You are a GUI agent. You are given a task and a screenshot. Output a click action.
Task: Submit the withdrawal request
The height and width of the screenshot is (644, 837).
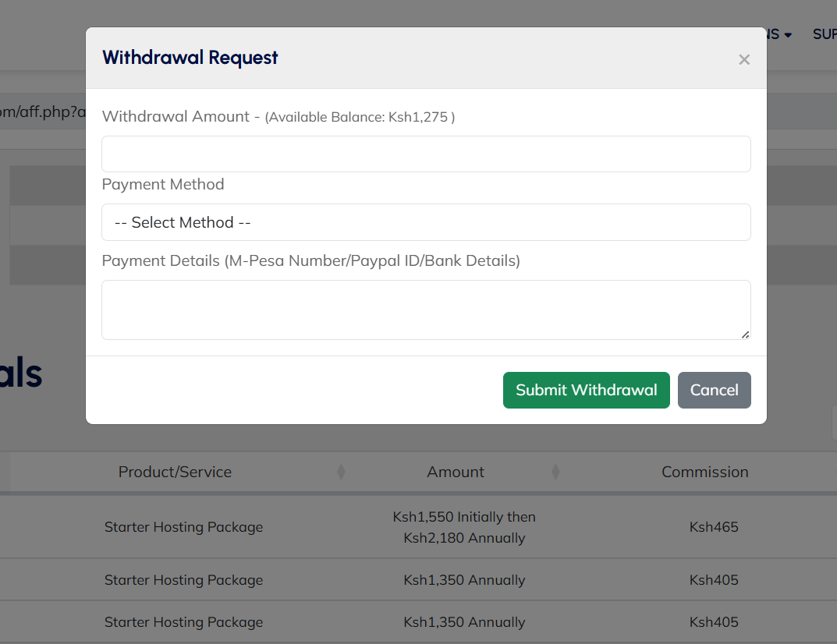[586, 390]
